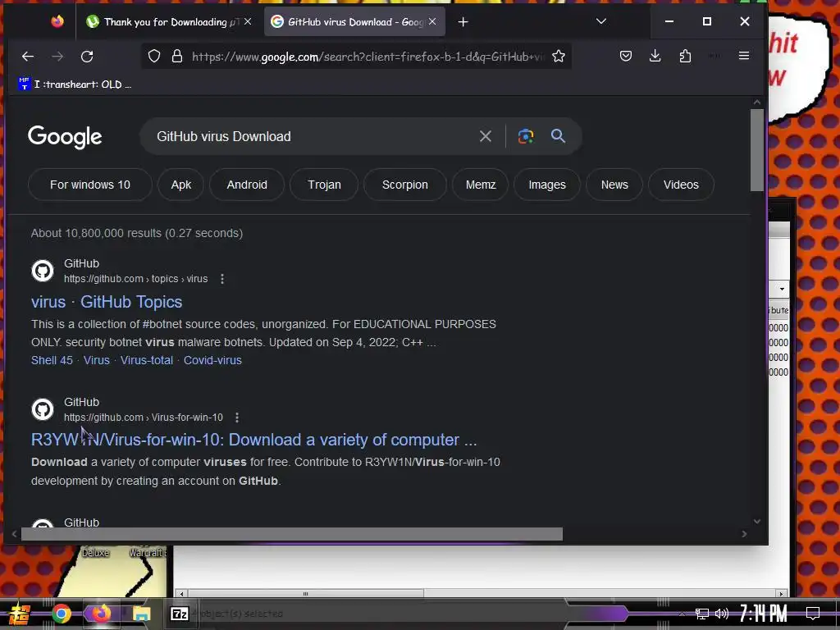Open Virus-total sitelink
This screenshot has width=840, height=630.
pos(147,361)
